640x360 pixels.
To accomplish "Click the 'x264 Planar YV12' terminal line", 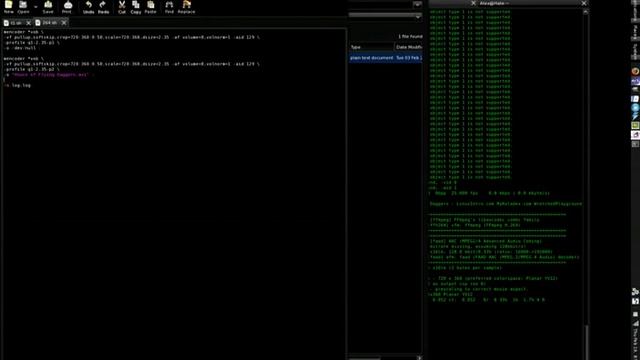I will tap(451, 294).
